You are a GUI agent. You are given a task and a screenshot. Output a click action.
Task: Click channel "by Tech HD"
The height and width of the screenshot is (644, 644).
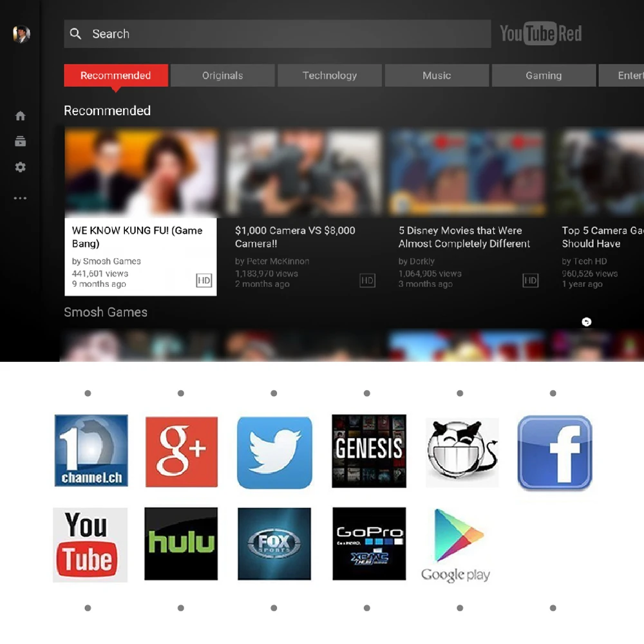pyautogui.click(x=584, y=261)
